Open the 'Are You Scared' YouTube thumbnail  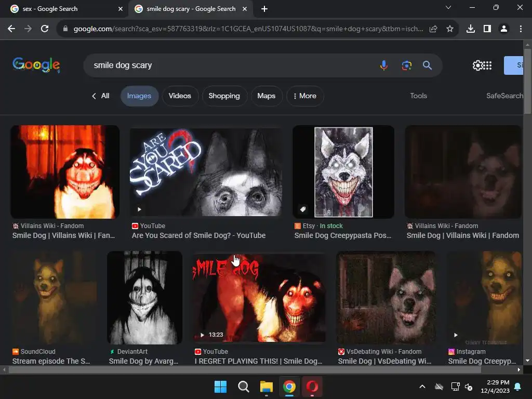[206, 172]
